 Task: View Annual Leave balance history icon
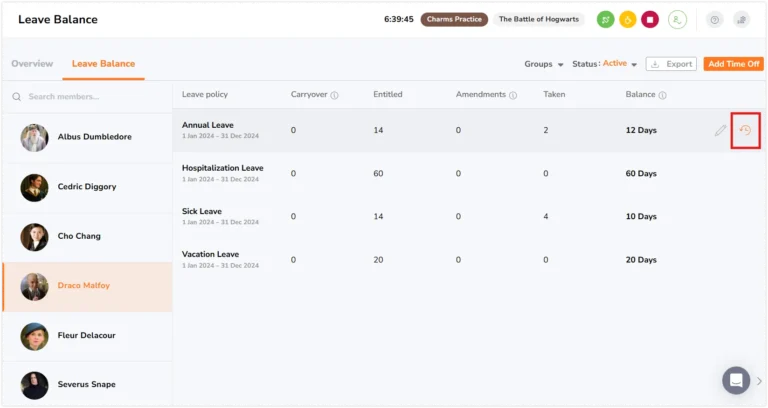tap(745, 130)
